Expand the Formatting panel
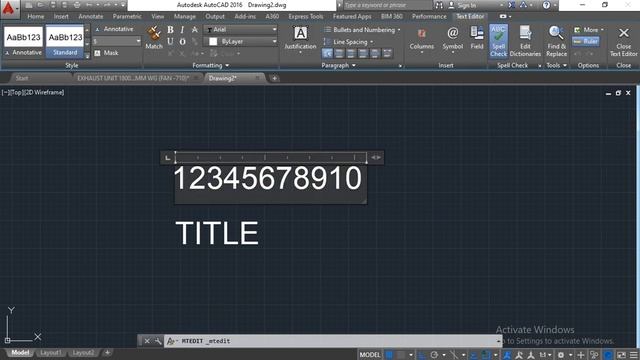Image resolution: width=640 pixels, height=360 pixels. [211, 65]
